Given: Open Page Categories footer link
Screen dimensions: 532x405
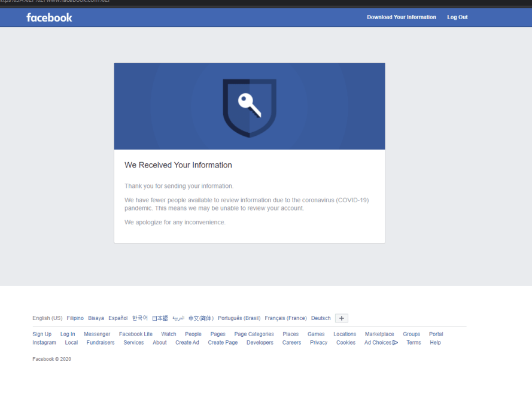Looking at the screenshot, I should tap(254, 334).
